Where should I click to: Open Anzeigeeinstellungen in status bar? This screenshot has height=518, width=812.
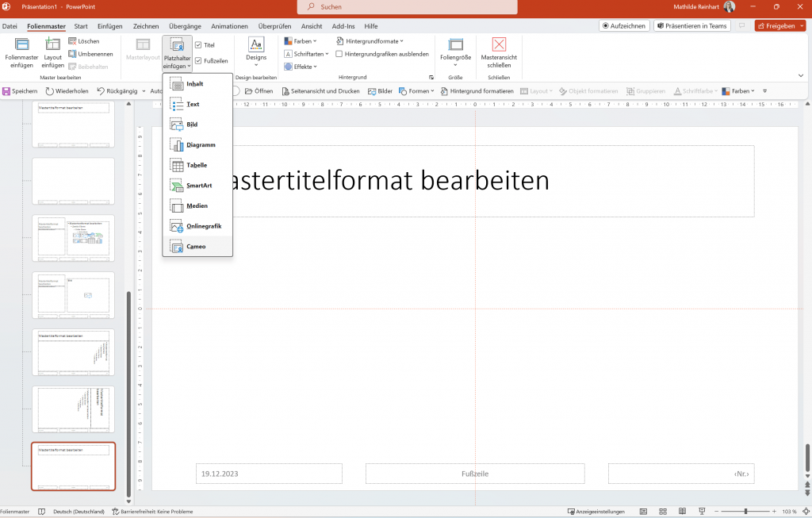click(596, 512)
